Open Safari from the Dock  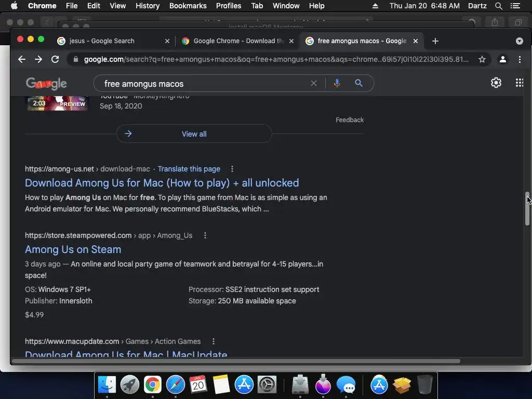[x=176, y=385]
